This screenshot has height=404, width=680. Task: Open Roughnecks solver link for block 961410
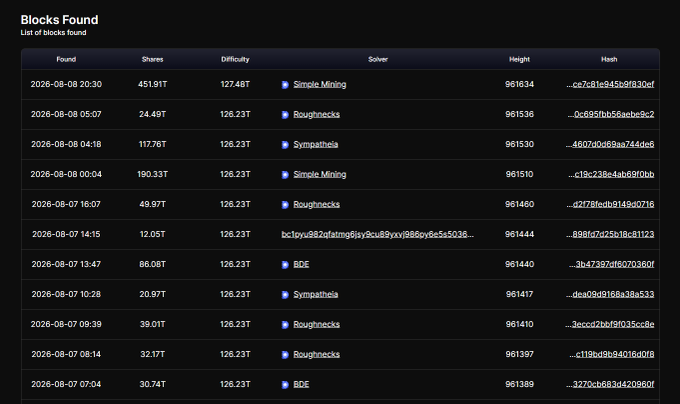tap(317, 324)
